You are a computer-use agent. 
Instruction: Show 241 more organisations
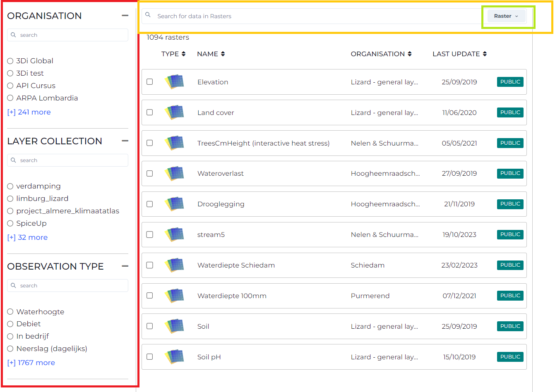[x=29, y=112]
